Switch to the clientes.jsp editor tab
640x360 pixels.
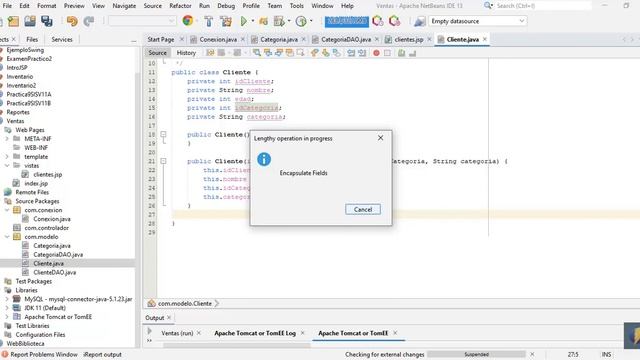point(409,39)
